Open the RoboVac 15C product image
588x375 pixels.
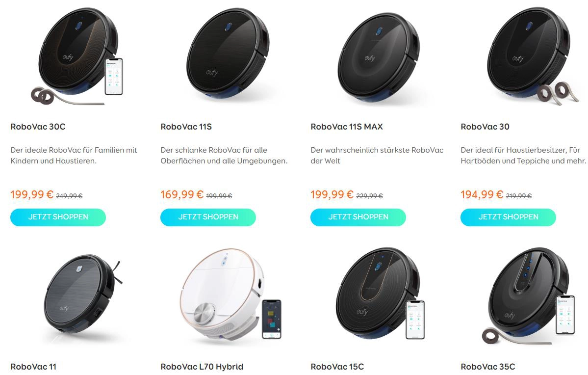tap(380, 294)
